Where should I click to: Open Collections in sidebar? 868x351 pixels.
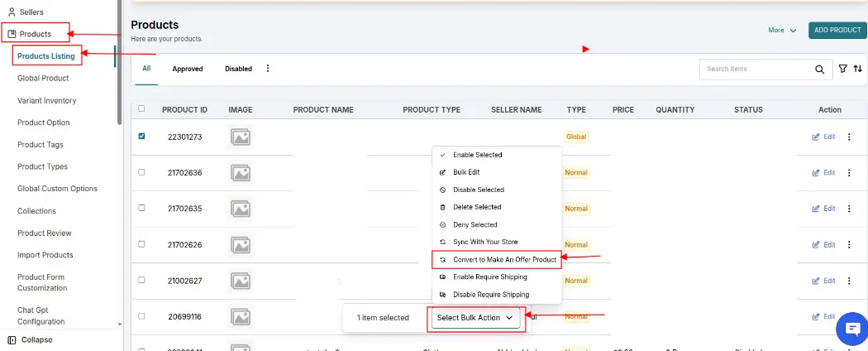pos(36,211)
